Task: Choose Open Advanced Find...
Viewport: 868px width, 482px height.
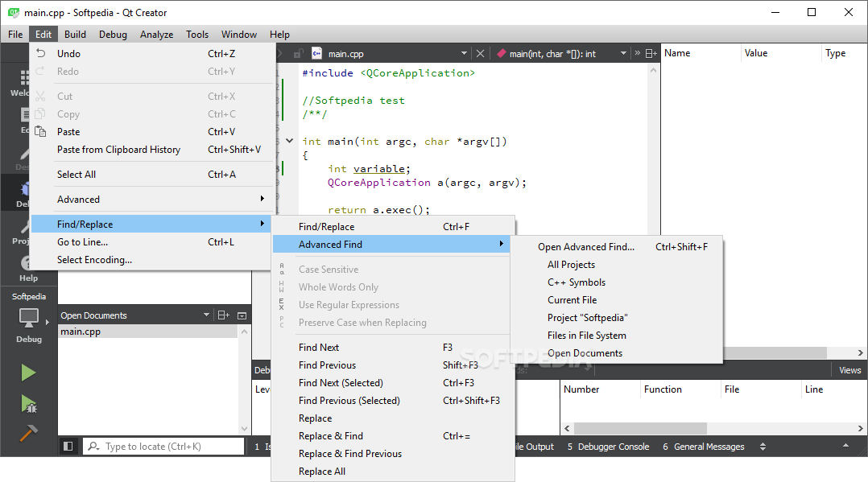Action: [x=616, y=246]
